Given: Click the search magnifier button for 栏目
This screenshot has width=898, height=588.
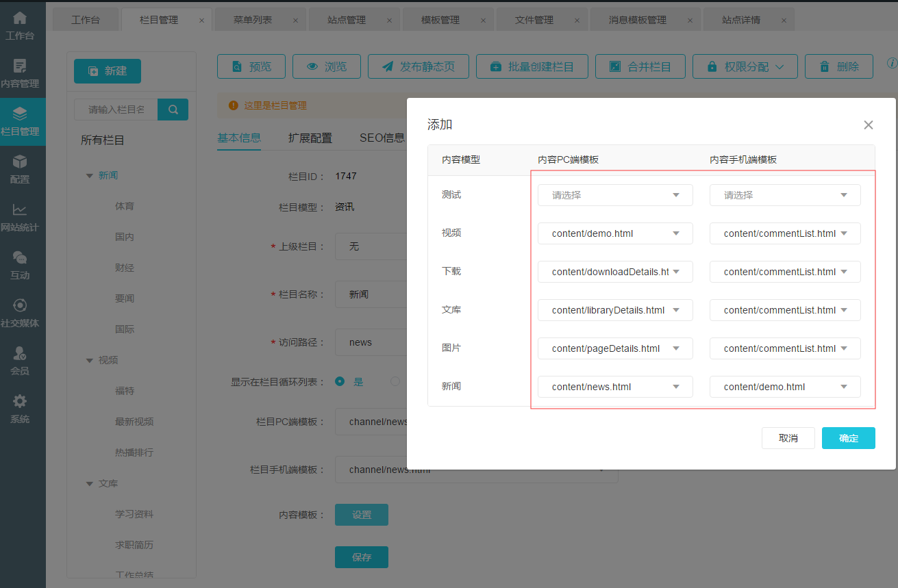Looking at the screenshot, I should point(173,110).
